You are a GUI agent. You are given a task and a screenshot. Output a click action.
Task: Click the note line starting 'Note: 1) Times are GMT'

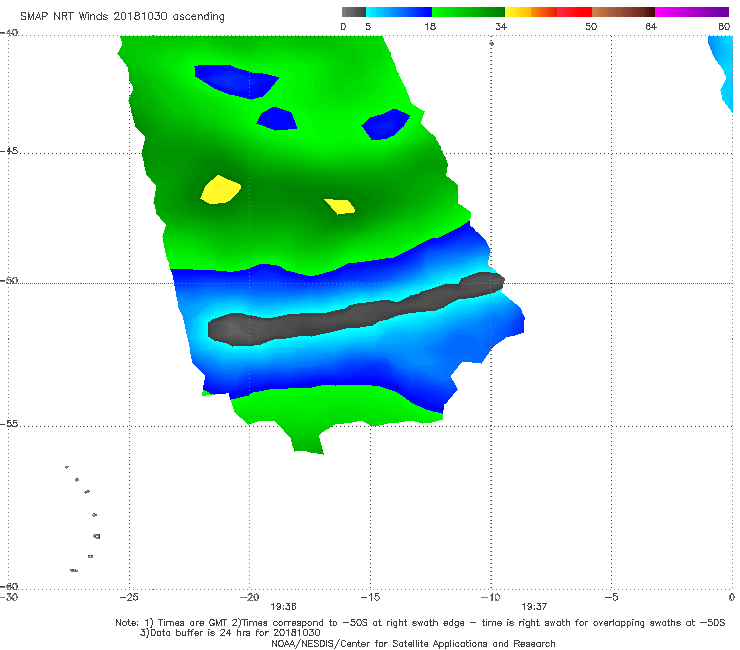coord(420,623)
